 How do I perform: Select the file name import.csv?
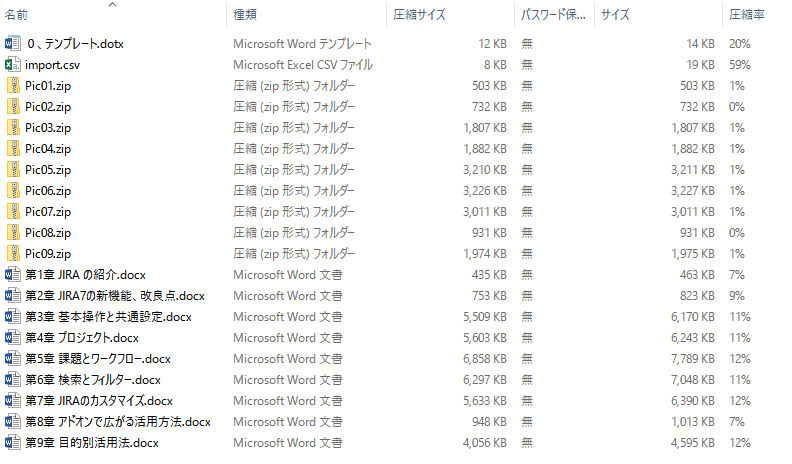[x=53, y=65]
